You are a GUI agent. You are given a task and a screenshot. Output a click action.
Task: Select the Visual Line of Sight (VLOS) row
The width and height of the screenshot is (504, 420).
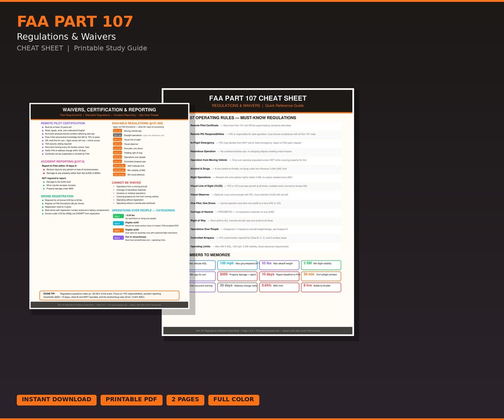click(266, 186)
